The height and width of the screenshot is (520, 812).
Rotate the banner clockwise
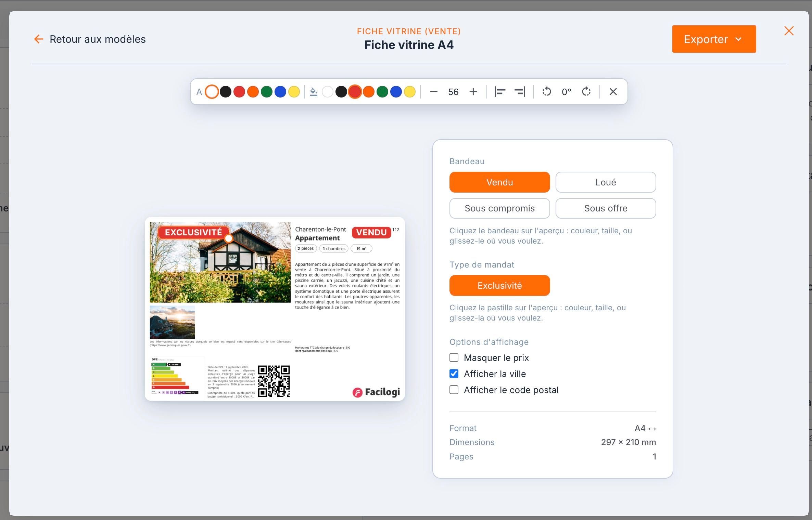(x=586, y=92)
